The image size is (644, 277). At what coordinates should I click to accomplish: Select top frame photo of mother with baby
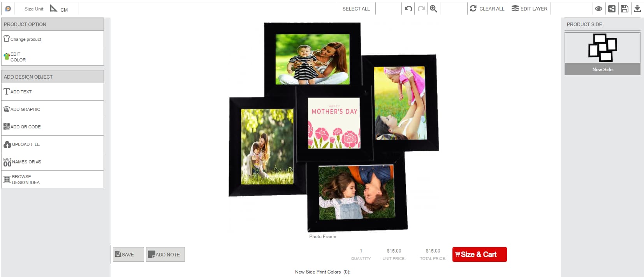[313, 59]
